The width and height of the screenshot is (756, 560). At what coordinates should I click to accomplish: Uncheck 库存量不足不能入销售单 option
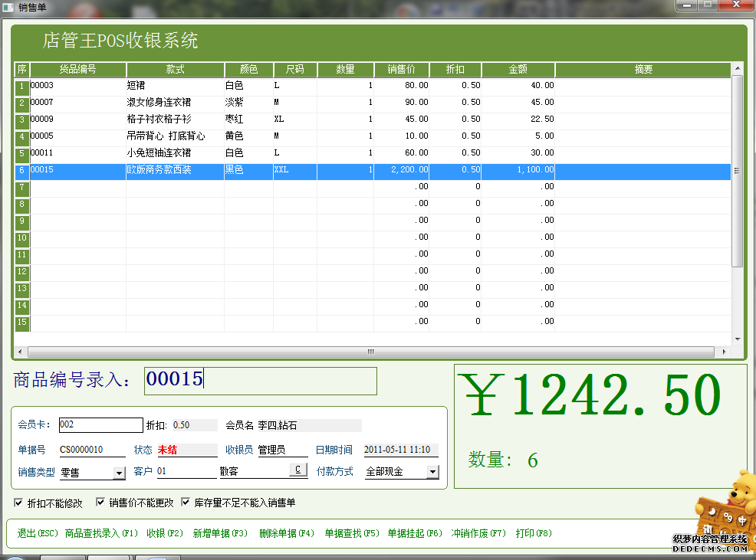coord(186,503)
